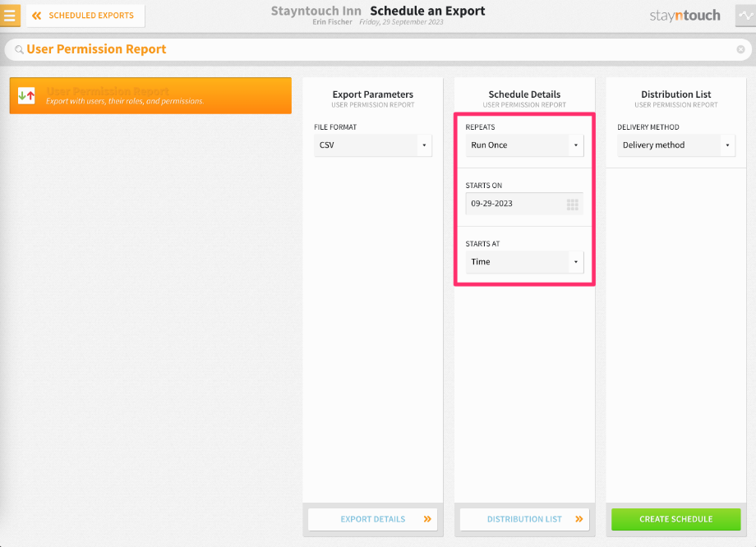
Task: Click the Starts On date field
Action: tap(524, 204)
